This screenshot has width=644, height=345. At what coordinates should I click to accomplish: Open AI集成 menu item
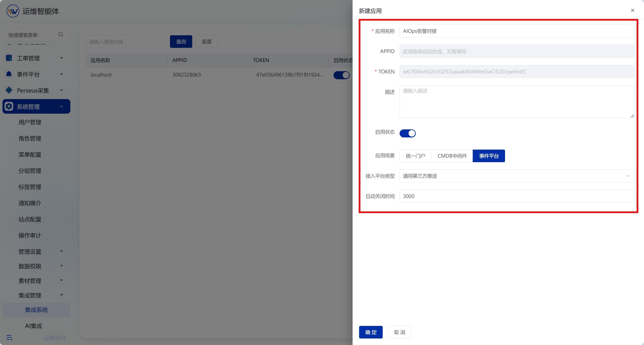[x=34, y=326]
